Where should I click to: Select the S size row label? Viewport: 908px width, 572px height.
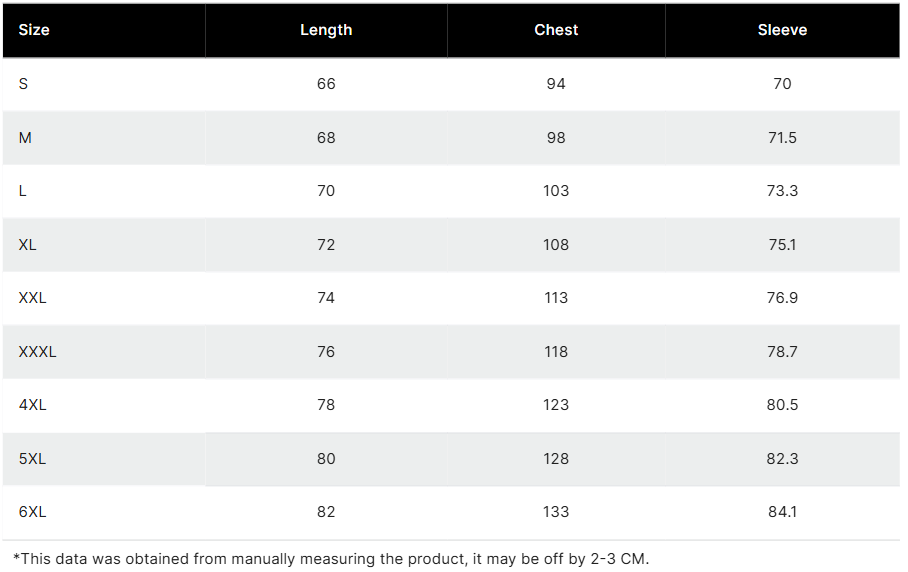pyautogui.click(x=23, y=84)
